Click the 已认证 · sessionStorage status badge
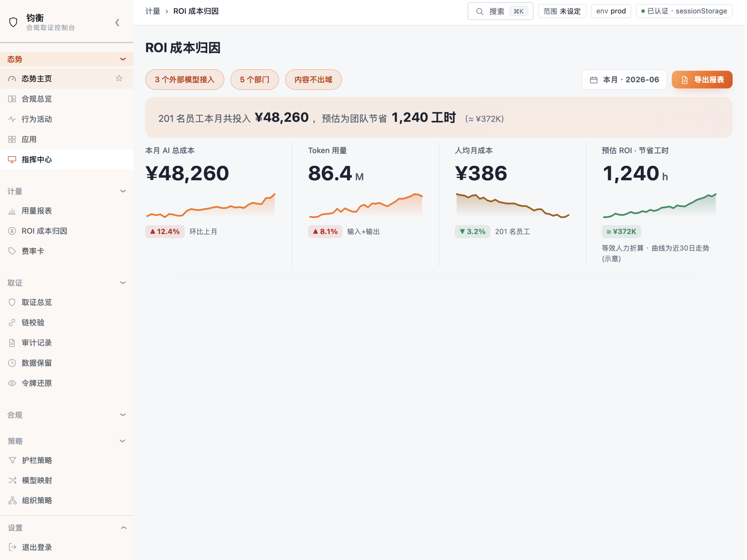 point(684,11)
